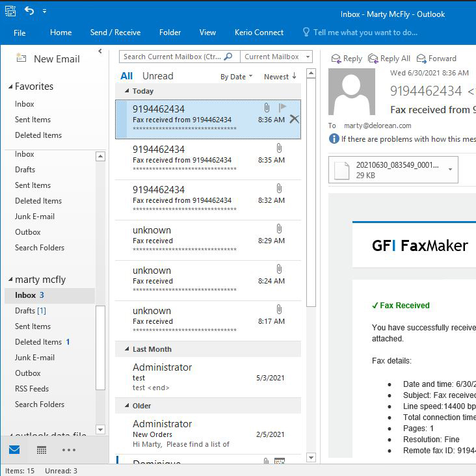Click the Unread: 3 status bar entry
Viewport: 476px width, 476px height.
(x=61, y=471)
